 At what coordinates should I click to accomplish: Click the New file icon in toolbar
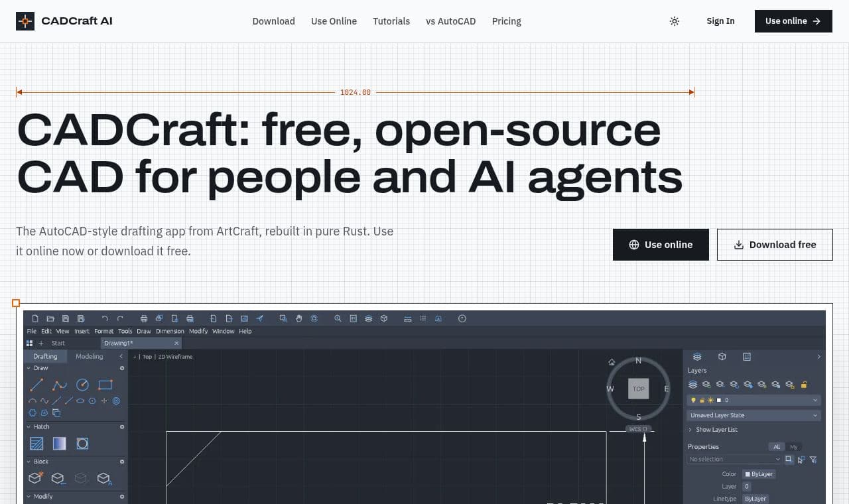[35, 318]
